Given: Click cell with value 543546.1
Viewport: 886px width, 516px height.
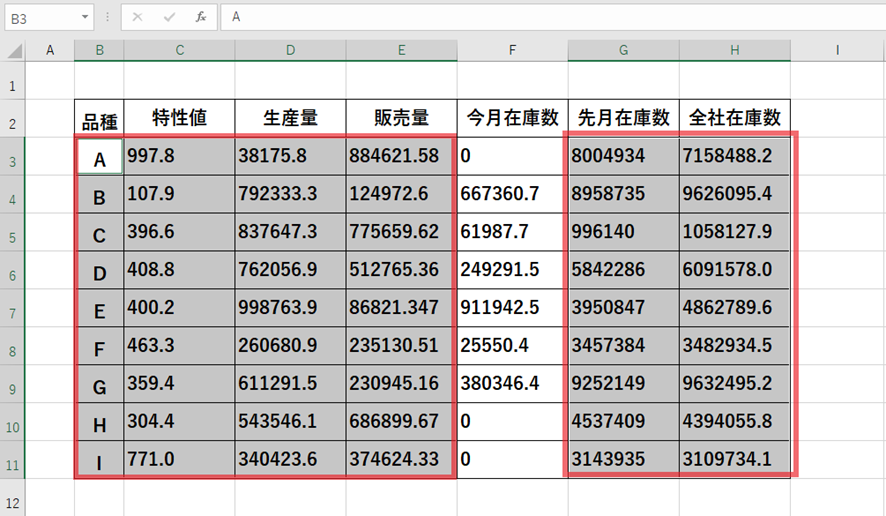Looking at the screenshot, I should (x=290, y=422).
